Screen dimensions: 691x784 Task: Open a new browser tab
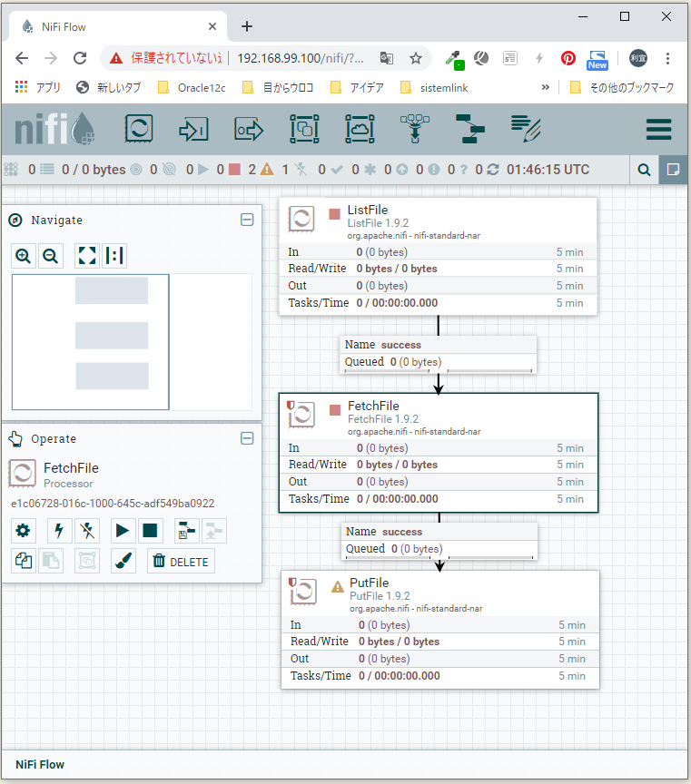coord(247,26)
